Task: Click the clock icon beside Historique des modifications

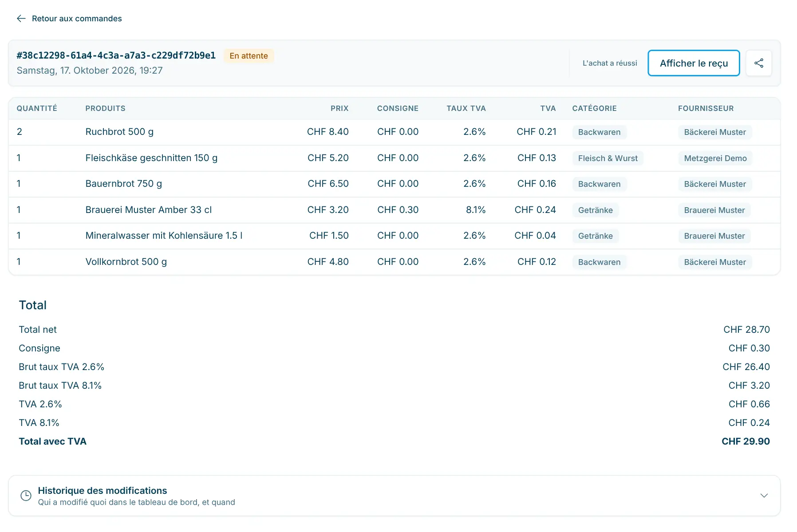Action: click(26, 496)
